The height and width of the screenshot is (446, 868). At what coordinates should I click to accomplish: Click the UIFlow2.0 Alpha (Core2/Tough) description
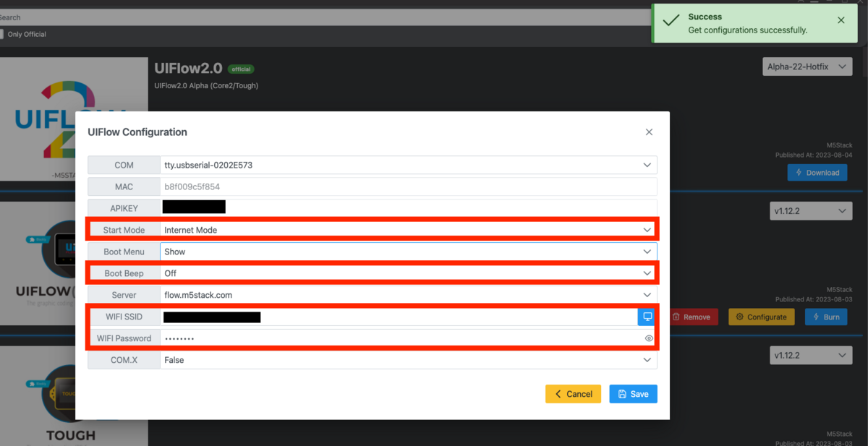(x=206, y=85)
